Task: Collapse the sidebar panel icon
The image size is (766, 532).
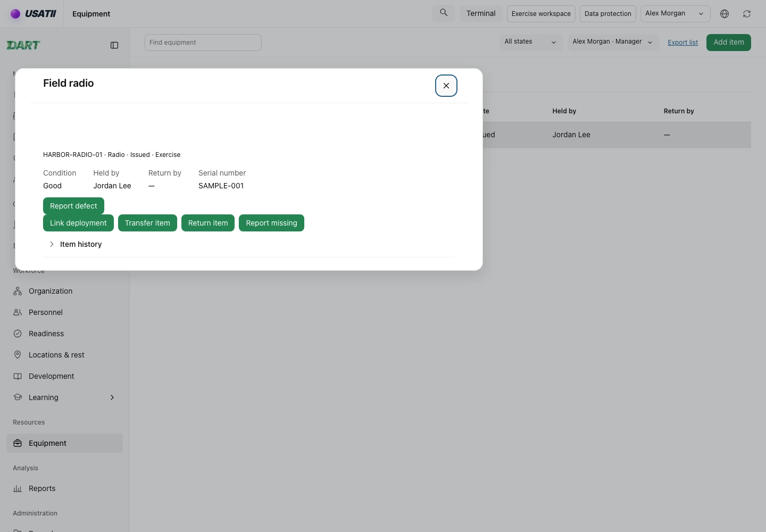Action: tap(114, 45)
